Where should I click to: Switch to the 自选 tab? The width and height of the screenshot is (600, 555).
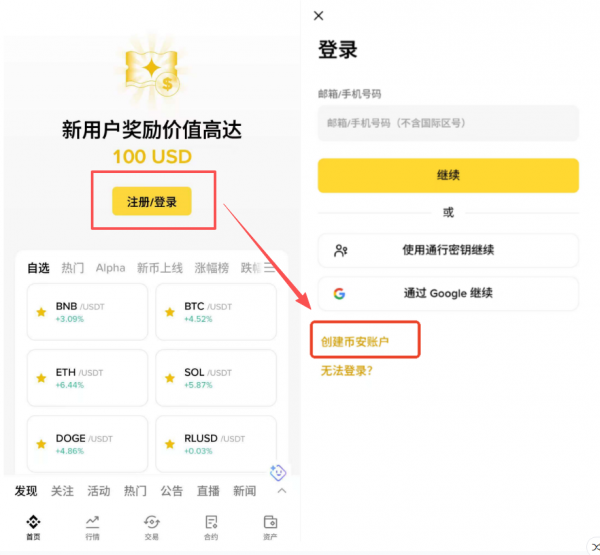[38, 268]
